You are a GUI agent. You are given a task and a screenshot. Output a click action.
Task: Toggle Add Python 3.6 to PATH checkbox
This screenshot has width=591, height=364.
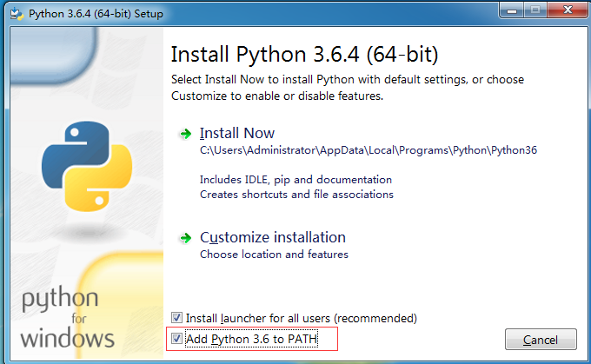176,339
